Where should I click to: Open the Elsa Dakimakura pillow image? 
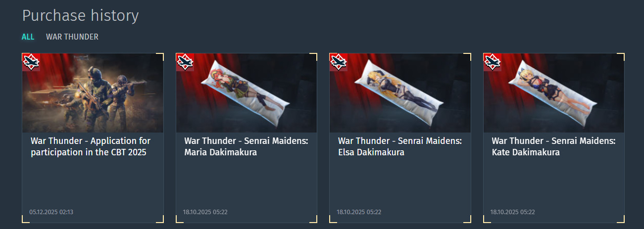coord(400,93)
